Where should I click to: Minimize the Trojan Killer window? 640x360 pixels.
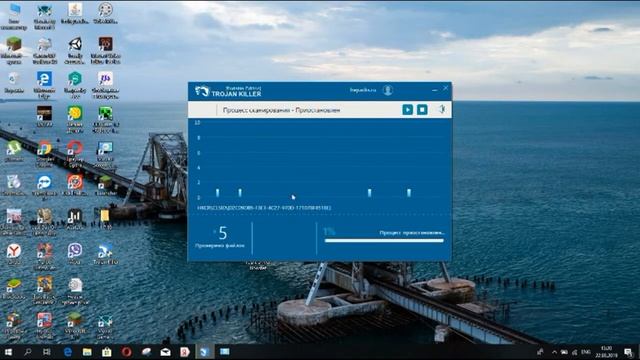pyautogui.click(x=434, y=89)
